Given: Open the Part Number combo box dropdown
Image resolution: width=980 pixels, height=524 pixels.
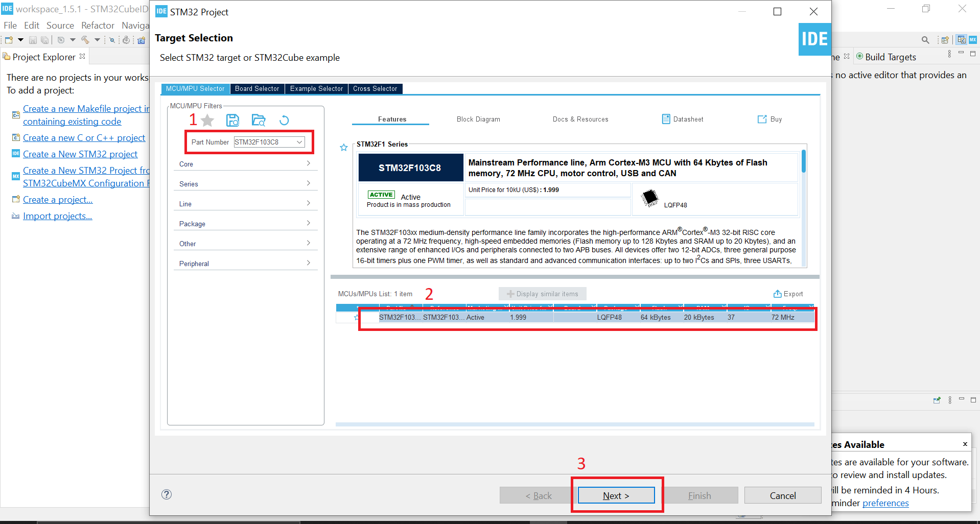Looking at the screenshot, I should coord(299,142).
